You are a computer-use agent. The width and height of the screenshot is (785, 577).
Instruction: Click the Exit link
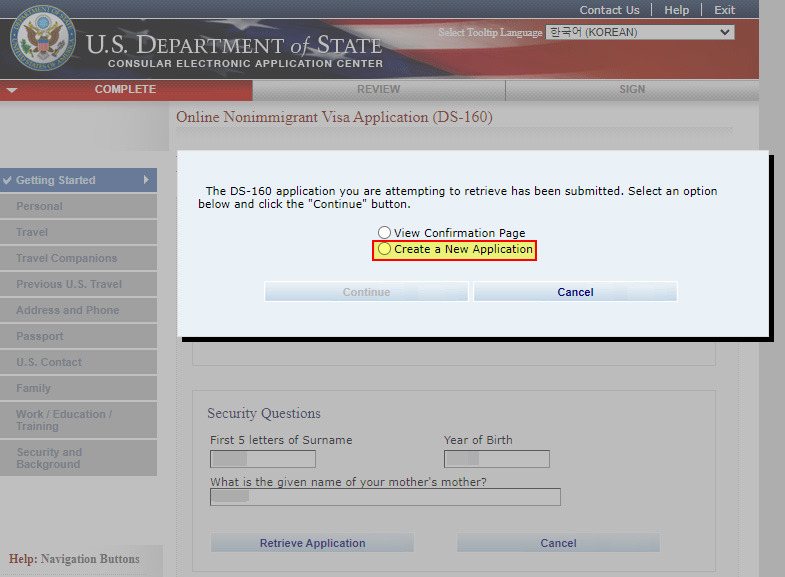click(724, 10)
